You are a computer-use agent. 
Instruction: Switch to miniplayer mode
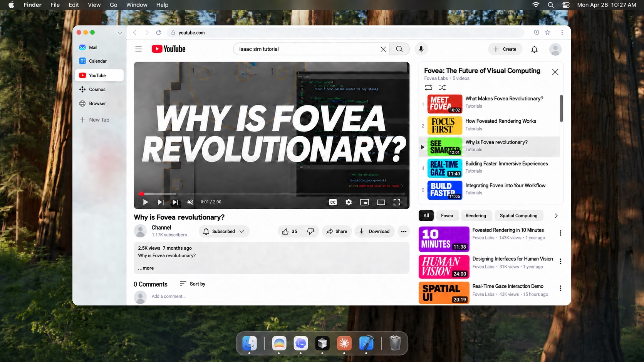(x=364, y=202)
